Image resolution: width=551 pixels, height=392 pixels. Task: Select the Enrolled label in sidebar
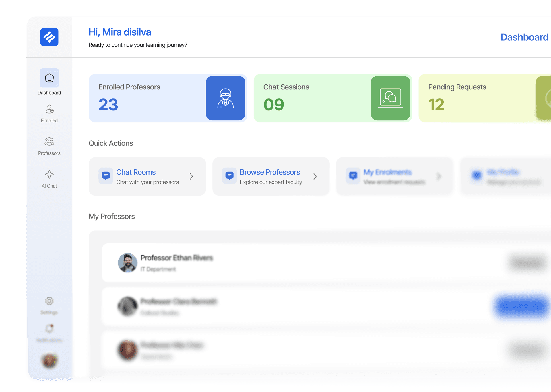point(49,120)
